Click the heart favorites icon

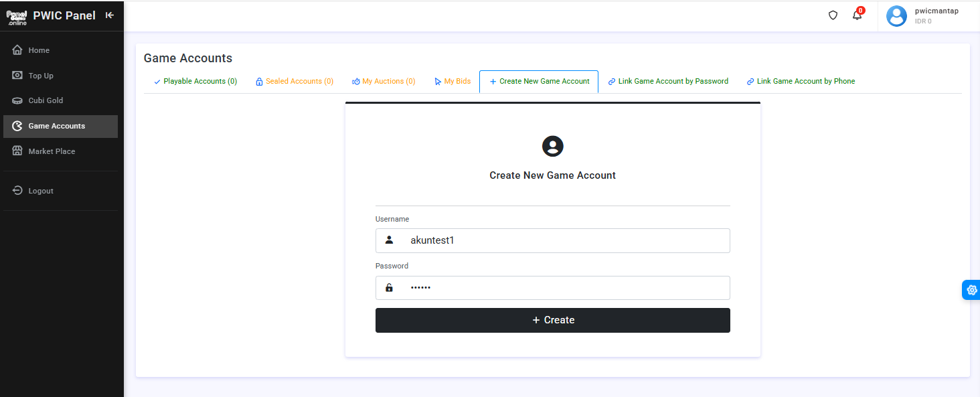(x=832, y=15)
